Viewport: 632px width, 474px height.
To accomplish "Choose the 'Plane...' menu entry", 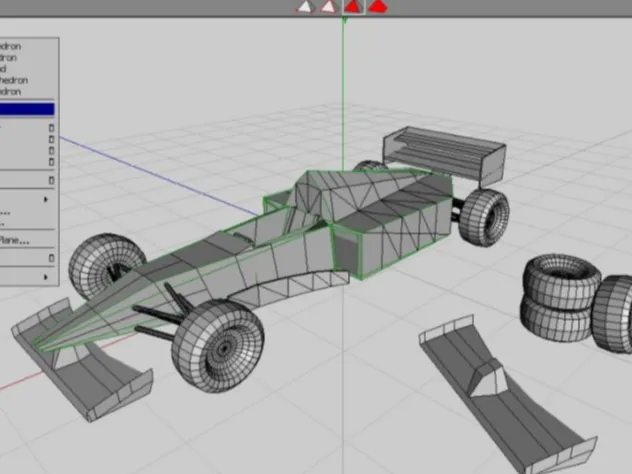I will 15,241.
